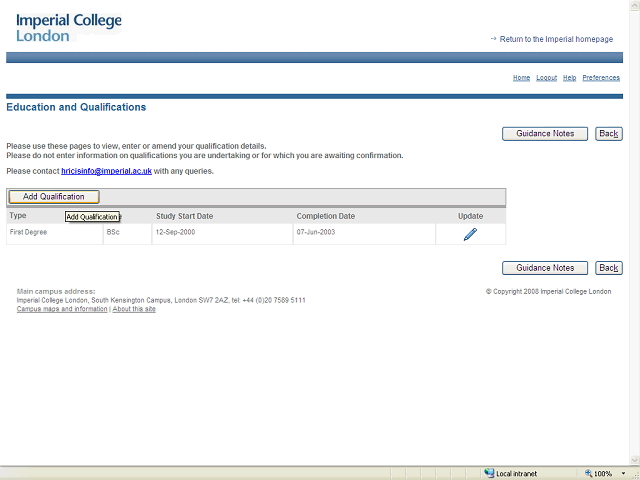This screenshot has height=480, width=640.
Task: Click the hricisinfo@imperial.ac.uk email link
Action: [106, 171]
